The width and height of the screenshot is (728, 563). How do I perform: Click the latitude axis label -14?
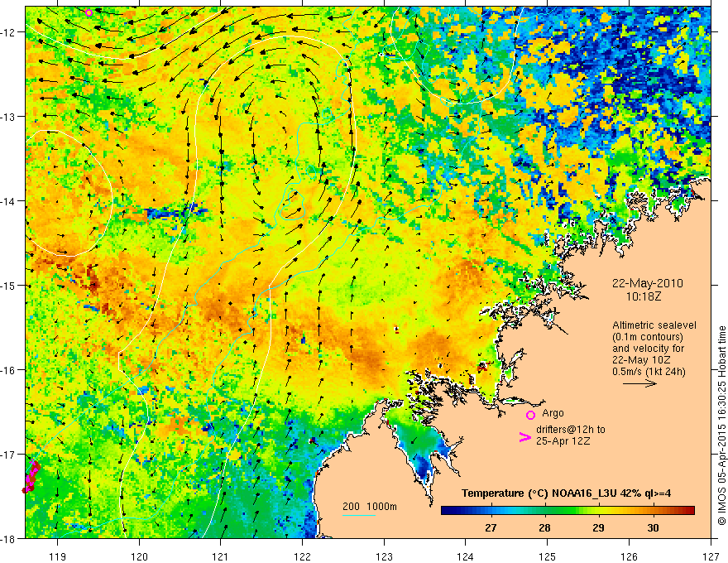coord(9,201)
